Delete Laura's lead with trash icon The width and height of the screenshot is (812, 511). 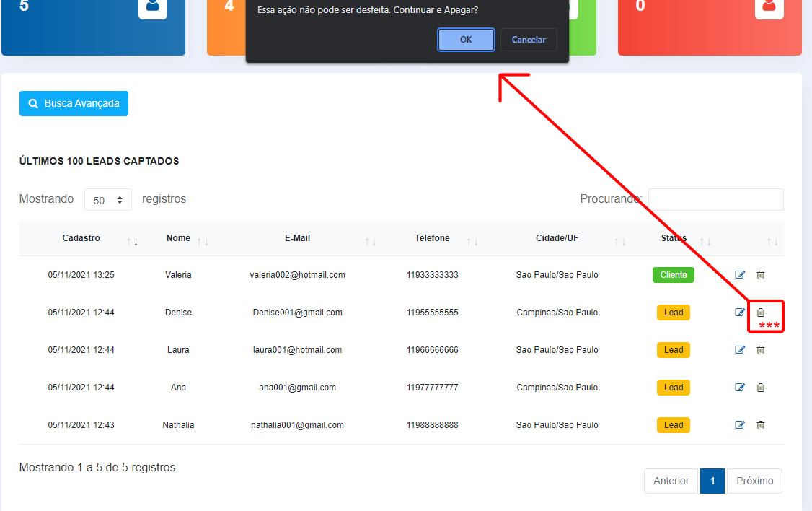[x=760, y=350]
